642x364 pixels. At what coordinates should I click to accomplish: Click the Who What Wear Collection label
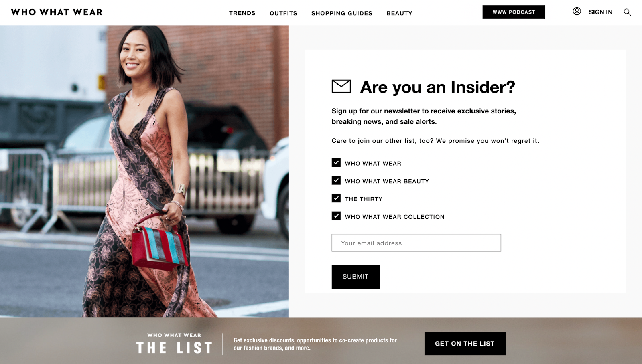tap(394, 217)
